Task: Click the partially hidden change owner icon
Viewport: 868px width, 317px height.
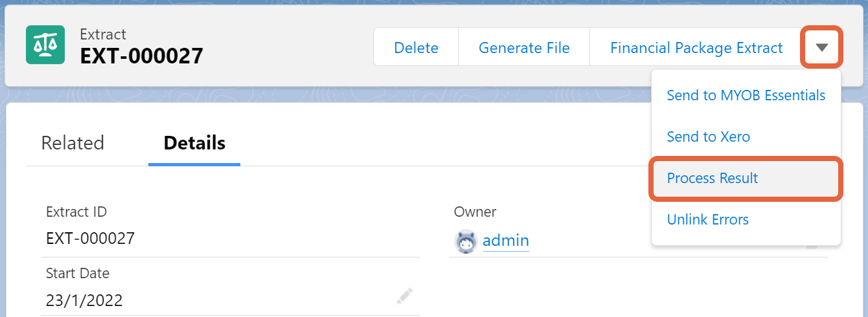Action: [811, 246]
